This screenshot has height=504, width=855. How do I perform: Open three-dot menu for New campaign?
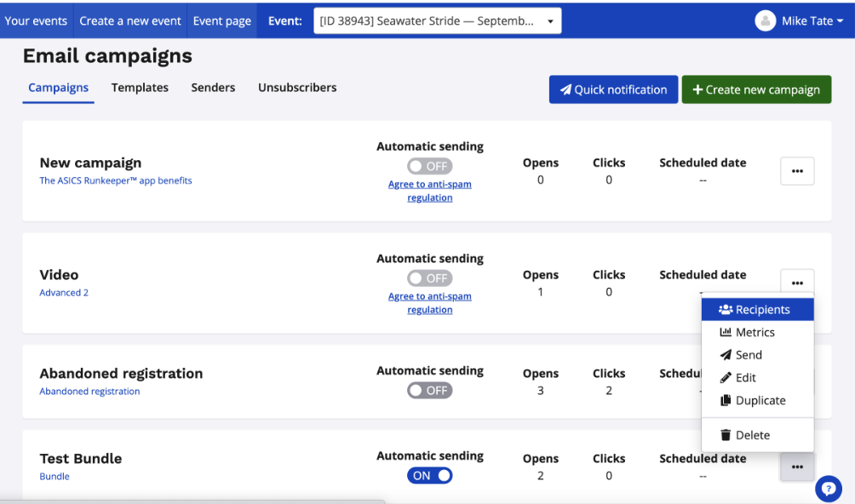click(x=797, y=171)
